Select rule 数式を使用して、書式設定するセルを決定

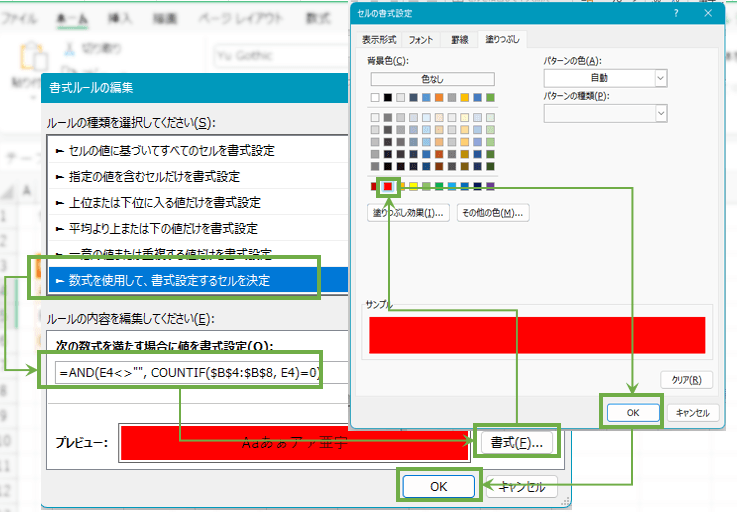tap(198, 281)
